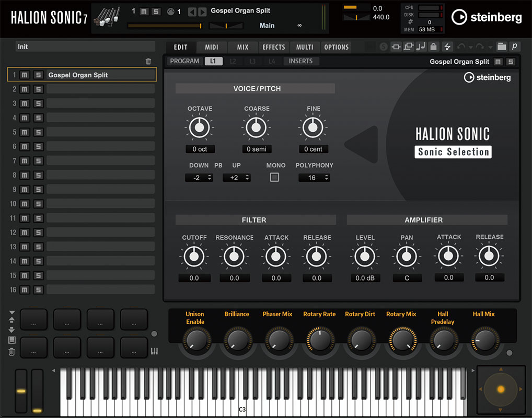This screenshot has width=532, height=418.
Task: Open slot 1 Gospel Organ Split program selector
Action: click(x=101, y=75)
